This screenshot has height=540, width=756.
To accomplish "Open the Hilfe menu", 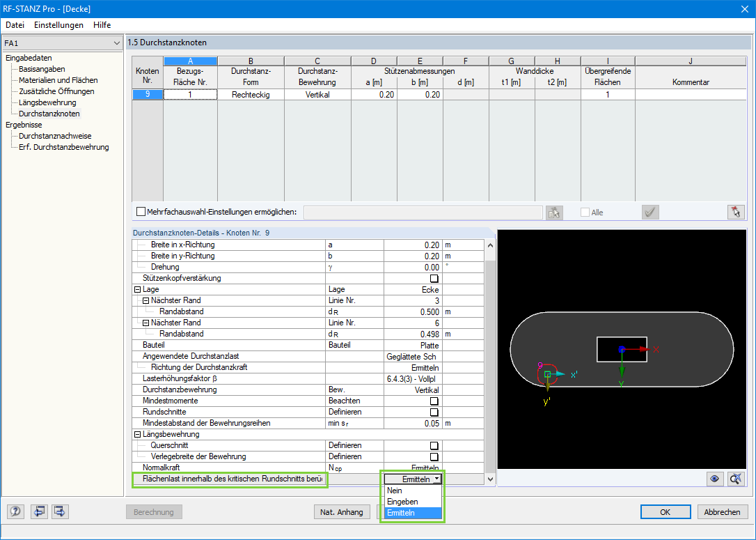I will tap(102, 25).
